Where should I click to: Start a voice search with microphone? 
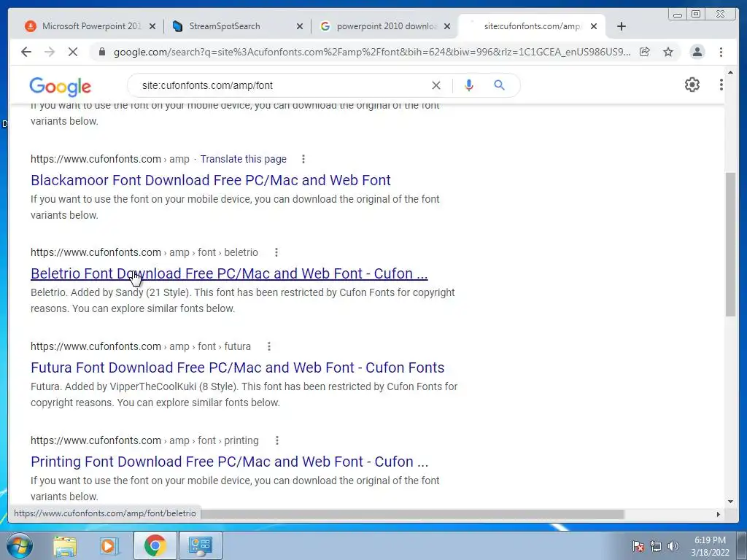coord(469,85)
